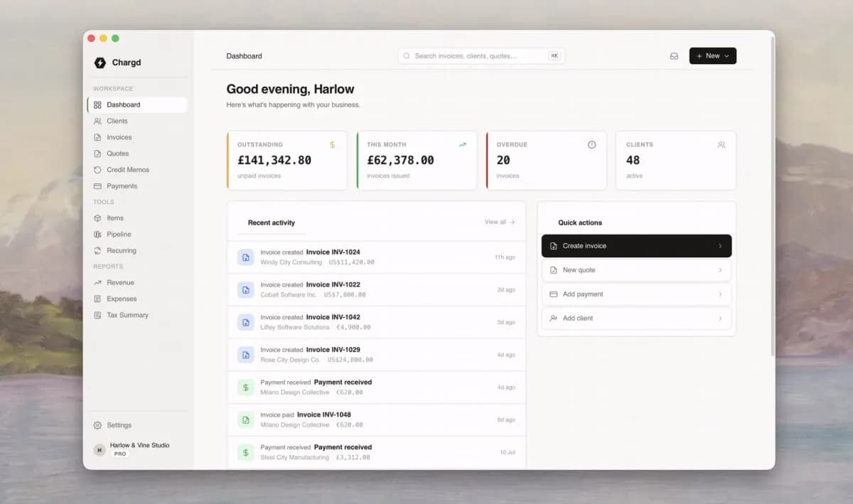Click the Add client quick action
Viewport: 853px width, 504px height.
click(x=636, y=318)
